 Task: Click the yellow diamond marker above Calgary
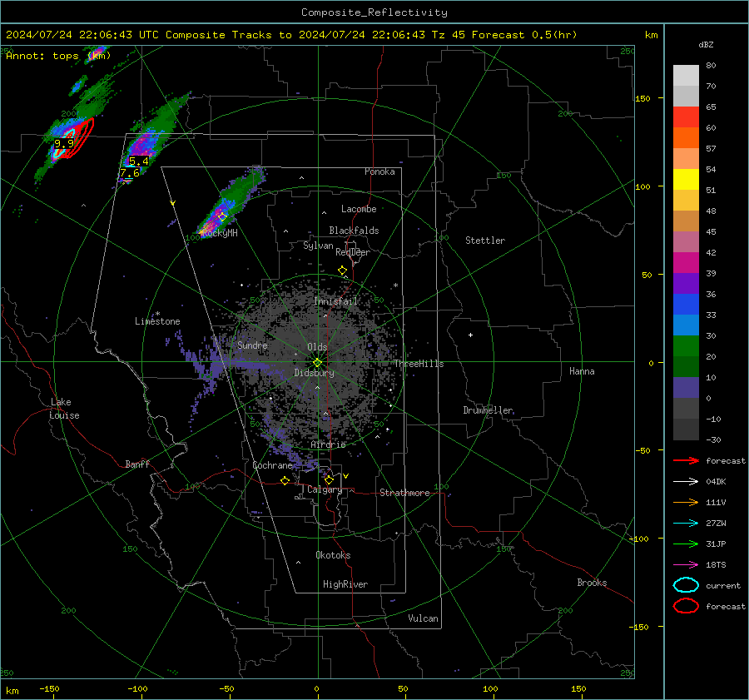329,479
